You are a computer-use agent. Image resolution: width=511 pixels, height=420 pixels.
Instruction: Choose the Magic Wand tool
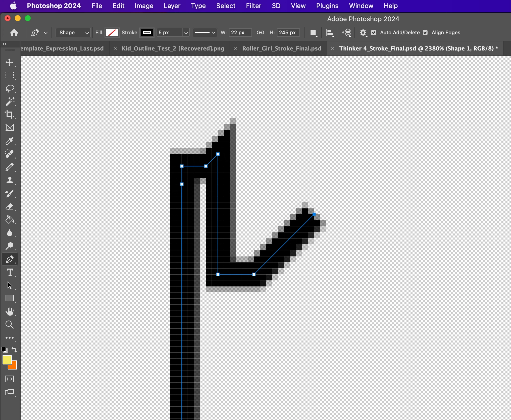[x=10, y=101]
